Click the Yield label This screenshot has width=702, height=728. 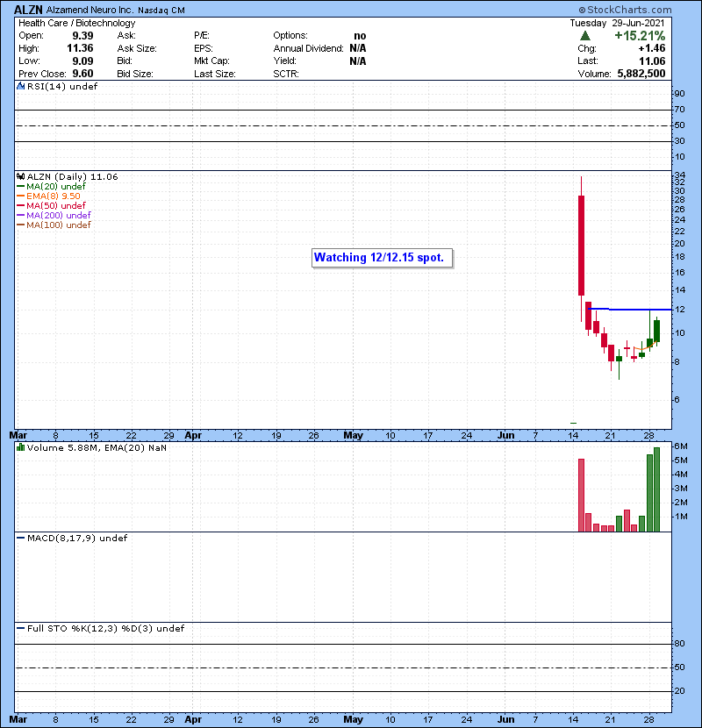coord(285,61)
